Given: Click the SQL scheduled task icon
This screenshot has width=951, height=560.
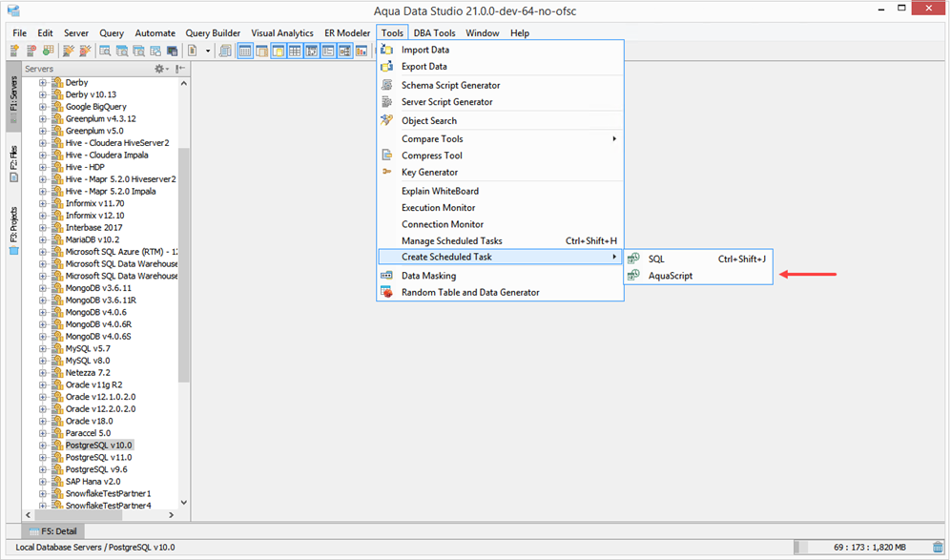Looking at the screenshot, I should point(633,259).
